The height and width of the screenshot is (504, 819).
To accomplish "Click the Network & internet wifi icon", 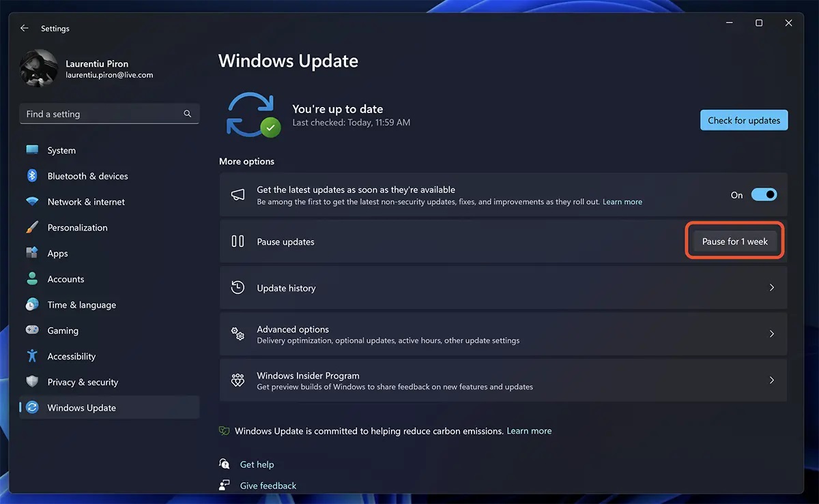I will (32, 202).
